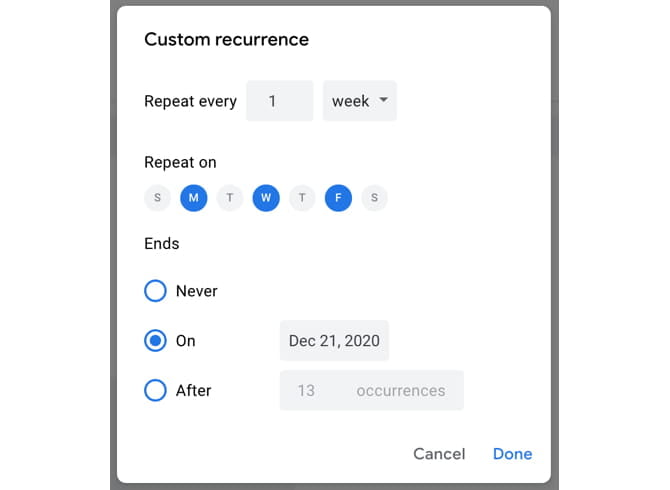Toggle Sunday in the Repeat on row
Image resolution: width=670 pixels, height=490 pixels.
[x=157, y=198]
